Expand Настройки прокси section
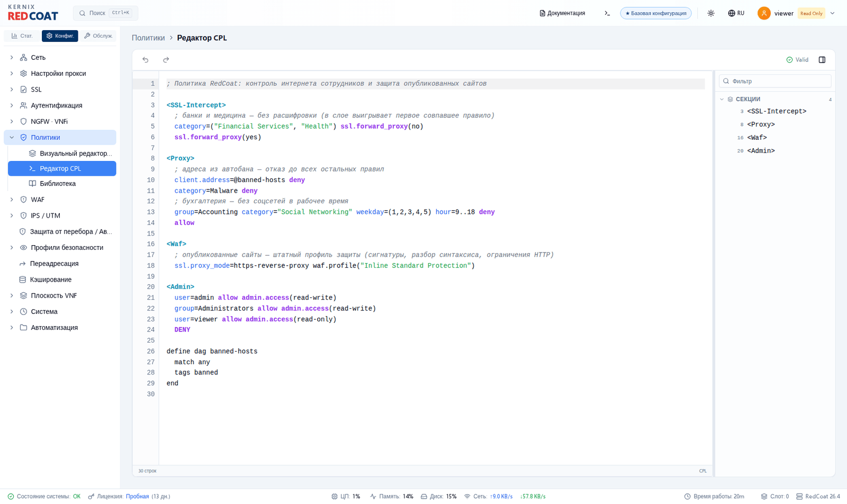The height and width of the screenshot is (504, 847). tap(12, 74)
